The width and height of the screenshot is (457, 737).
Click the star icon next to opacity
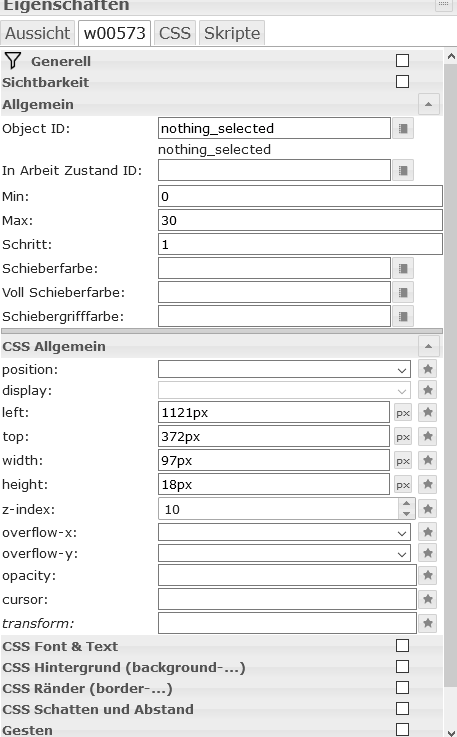tap(428, 575)
